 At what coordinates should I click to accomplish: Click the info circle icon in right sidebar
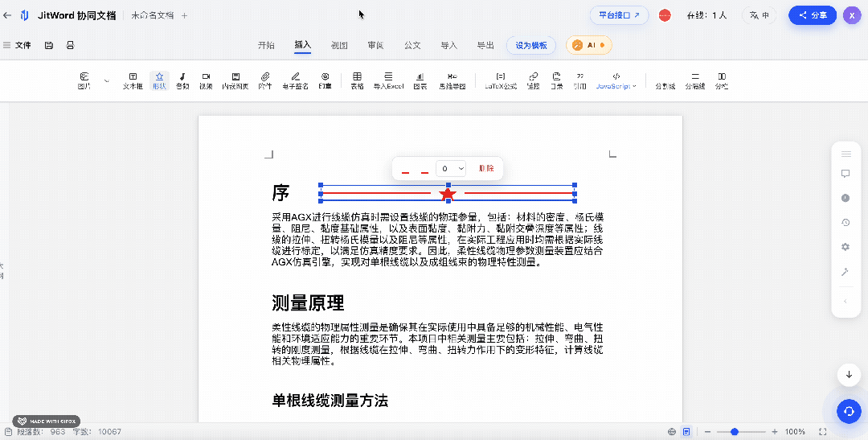(x=845, y=198)
